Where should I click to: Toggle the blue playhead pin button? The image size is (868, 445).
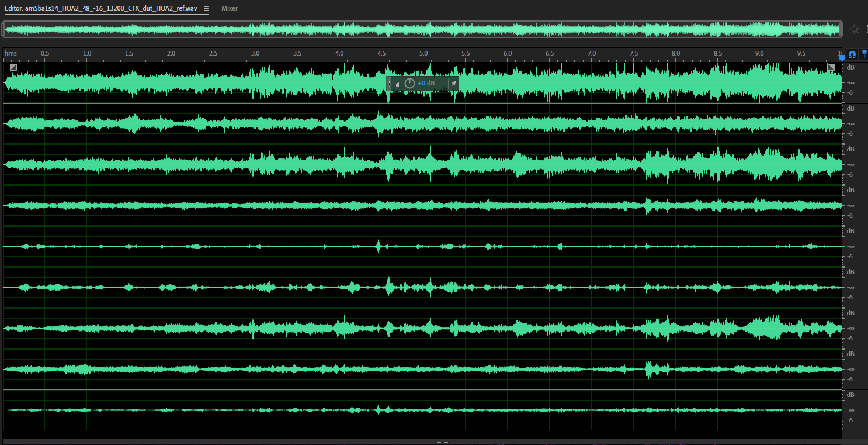pos(864,54)
